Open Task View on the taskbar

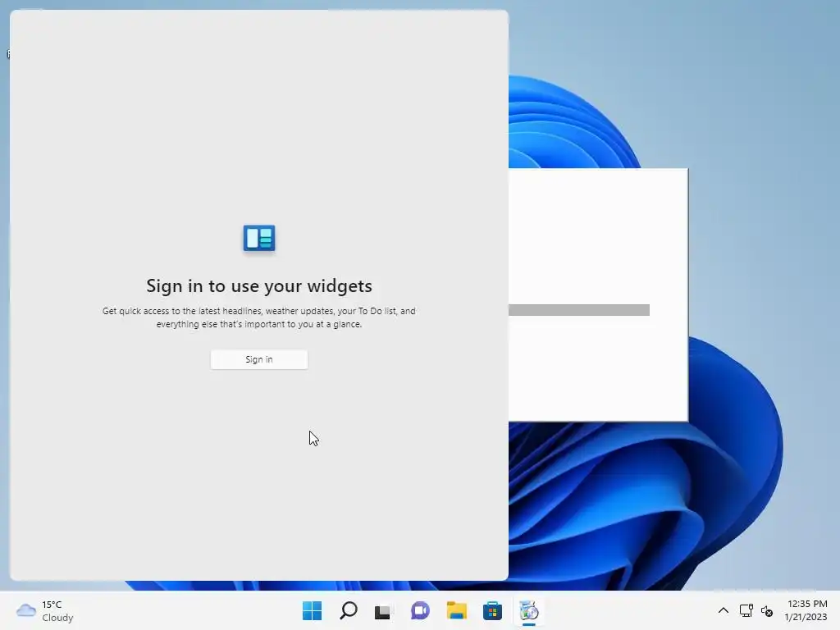[x=384, y=610]
